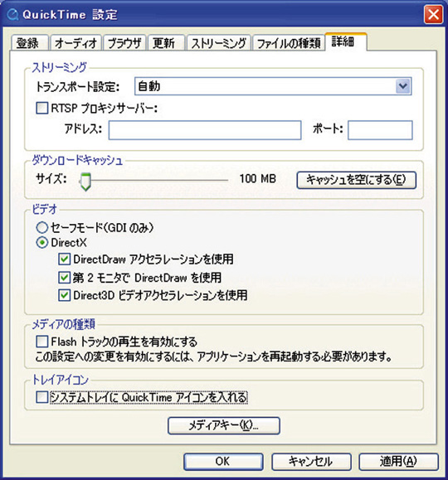Image resolution: width=448 pixels, height=480 pixels.
Task: Check システムトレイに QuickTime アイコン option
Action: tap(42, 397)
